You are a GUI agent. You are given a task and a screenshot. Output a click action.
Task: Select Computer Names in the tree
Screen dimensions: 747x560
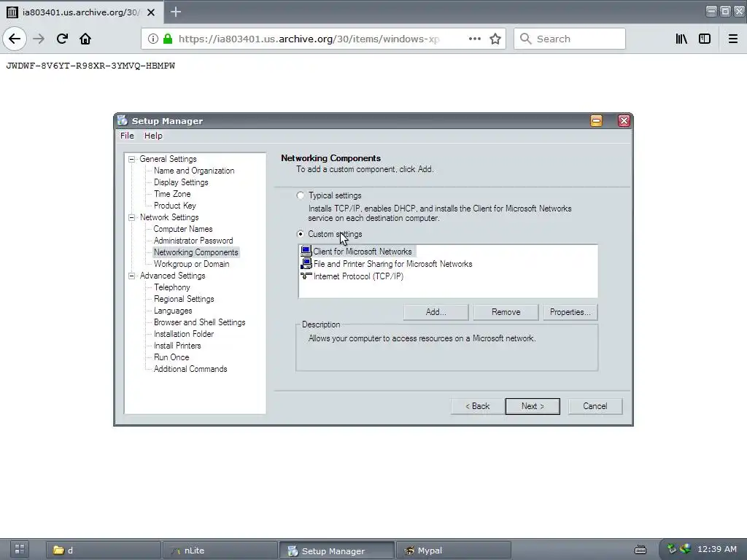(183, 229)
